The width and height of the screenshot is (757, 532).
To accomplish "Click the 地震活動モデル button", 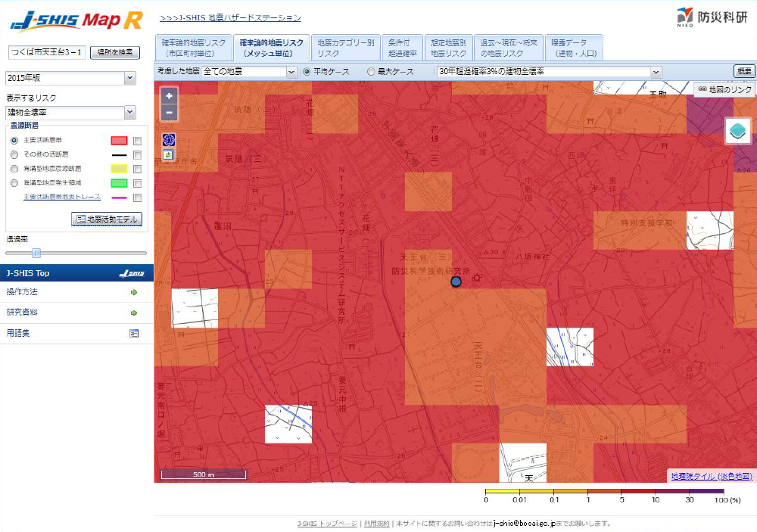I will click(x=107, y=219).
